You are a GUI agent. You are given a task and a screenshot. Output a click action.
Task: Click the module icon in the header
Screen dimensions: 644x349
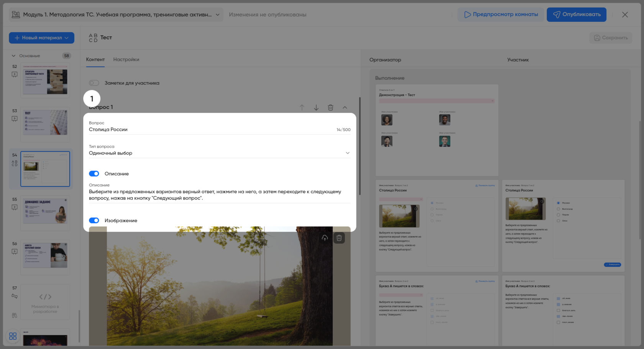(16, 15)
